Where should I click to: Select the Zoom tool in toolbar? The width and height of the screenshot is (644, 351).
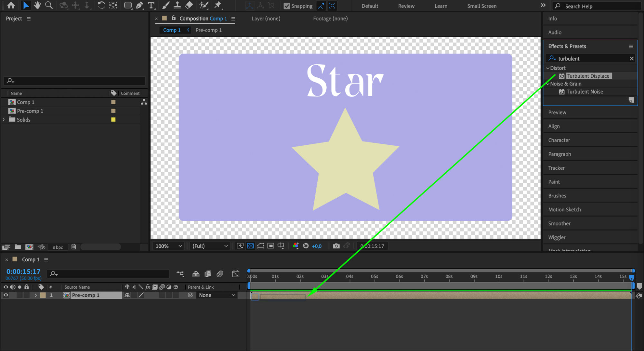[49, 5]
